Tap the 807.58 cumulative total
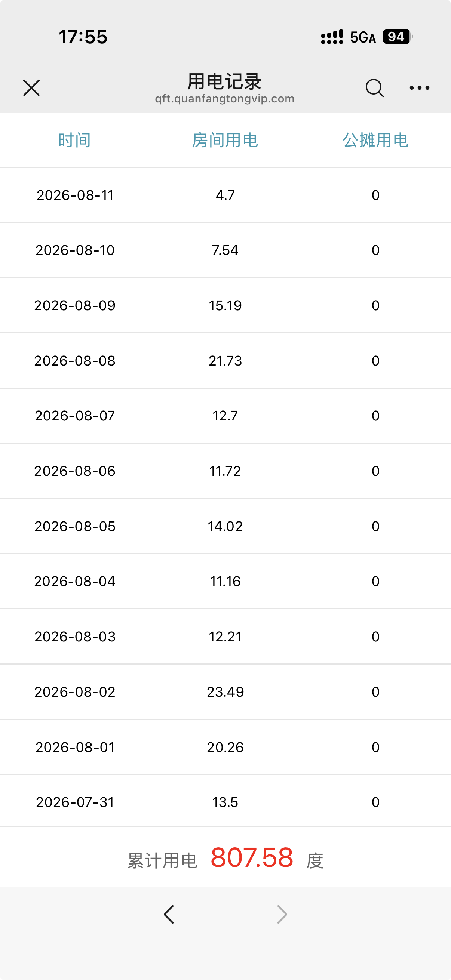The image size is (451, 980). click(x=252, y=858)
